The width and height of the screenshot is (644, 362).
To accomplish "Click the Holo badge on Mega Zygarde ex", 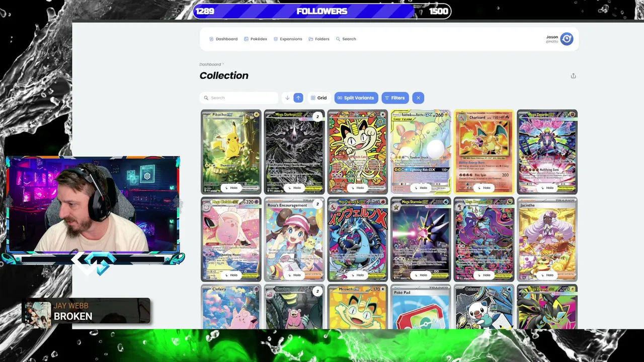I will 547,188.
